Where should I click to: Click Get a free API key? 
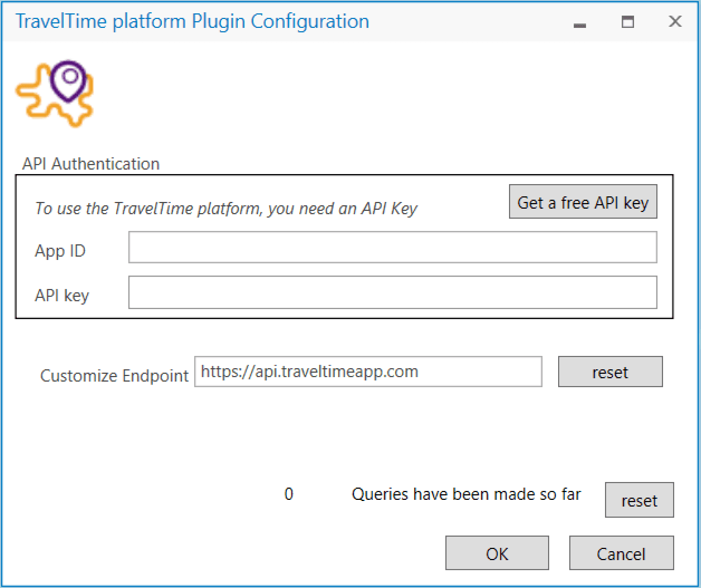[x=583, y=202]
